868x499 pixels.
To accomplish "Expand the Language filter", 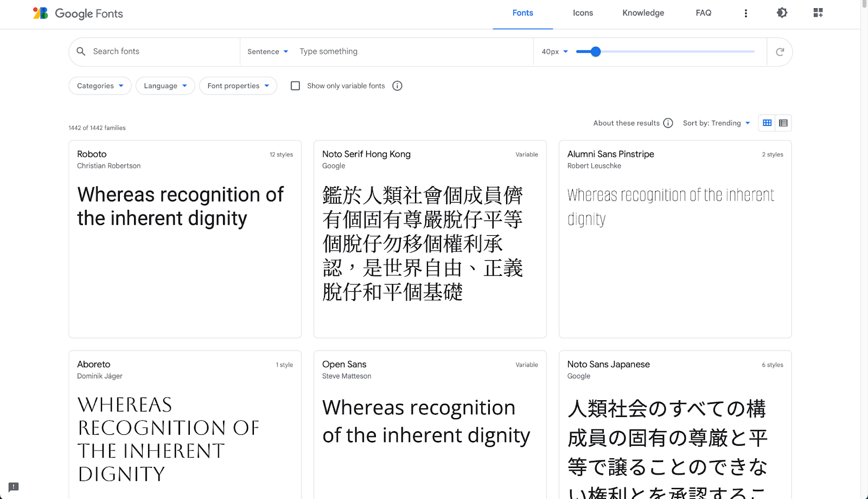I will pos(165,86).
